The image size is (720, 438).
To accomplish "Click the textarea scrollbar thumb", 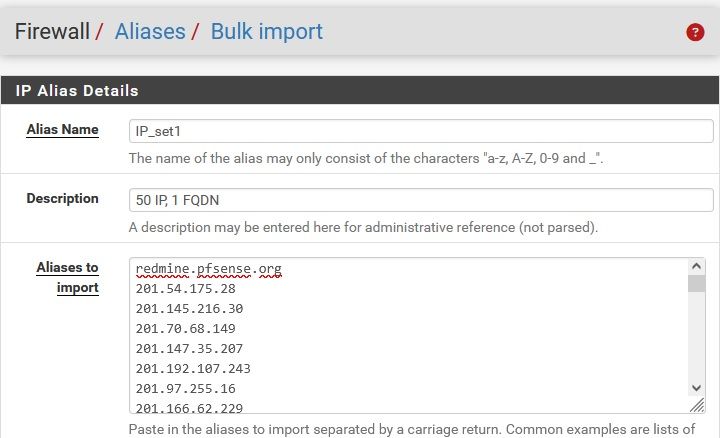I will pos(696,284).
